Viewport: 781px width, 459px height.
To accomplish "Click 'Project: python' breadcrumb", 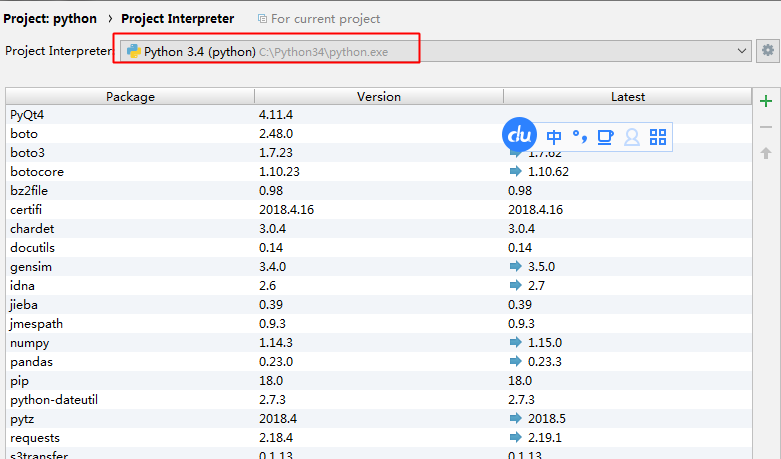I will click(50, 19).
